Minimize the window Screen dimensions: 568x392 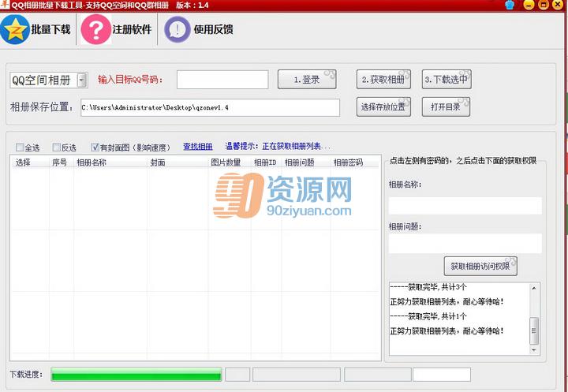529,5
